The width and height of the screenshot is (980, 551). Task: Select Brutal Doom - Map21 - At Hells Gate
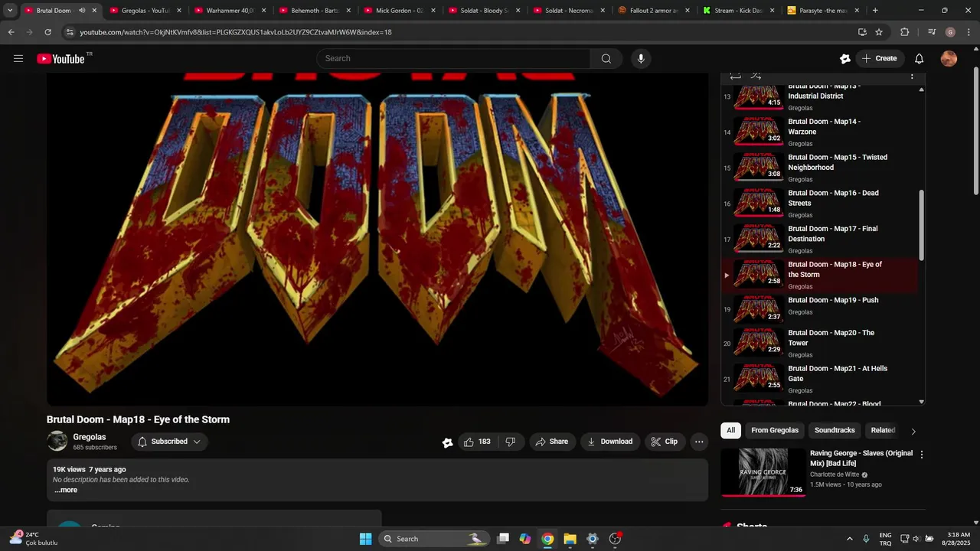[x=821, y=379]
